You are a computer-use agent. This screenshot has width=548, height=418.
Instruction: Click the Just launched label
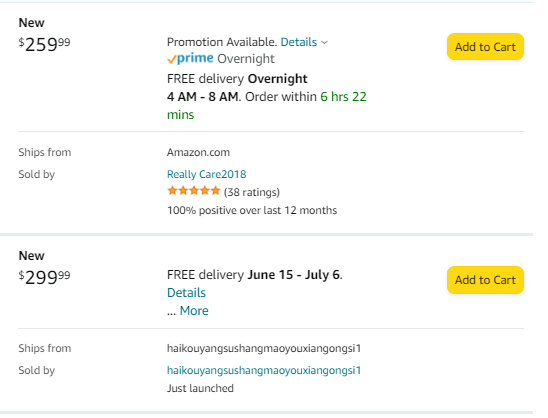[200, 388]
